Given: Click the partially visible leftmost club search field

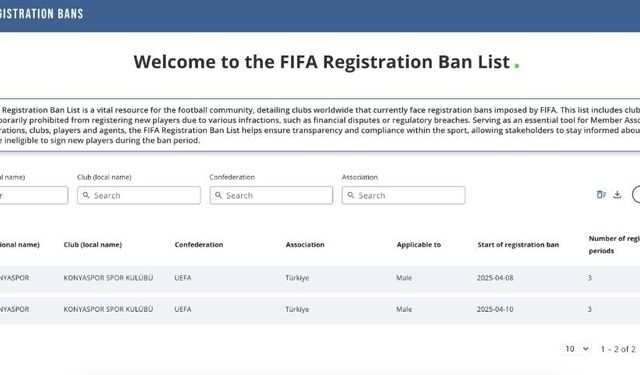Looking at the screenshot, I should [x=34, y=195].
